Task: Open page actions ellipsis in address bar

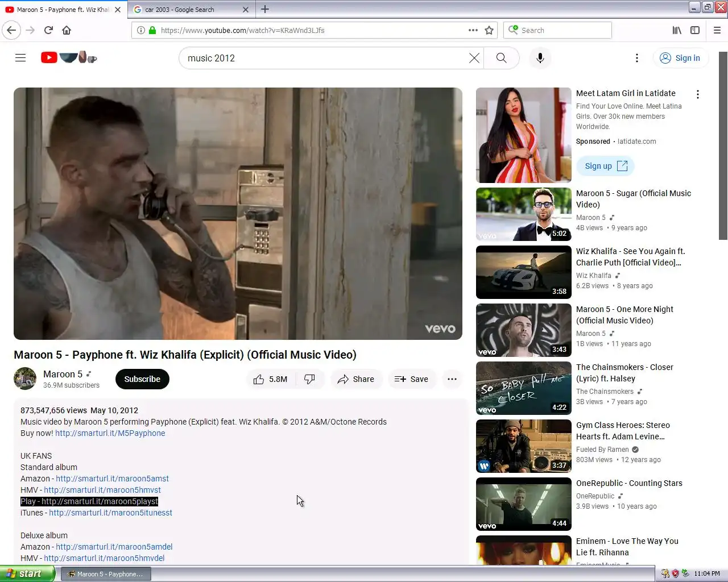Action: (x=473, y=30)
